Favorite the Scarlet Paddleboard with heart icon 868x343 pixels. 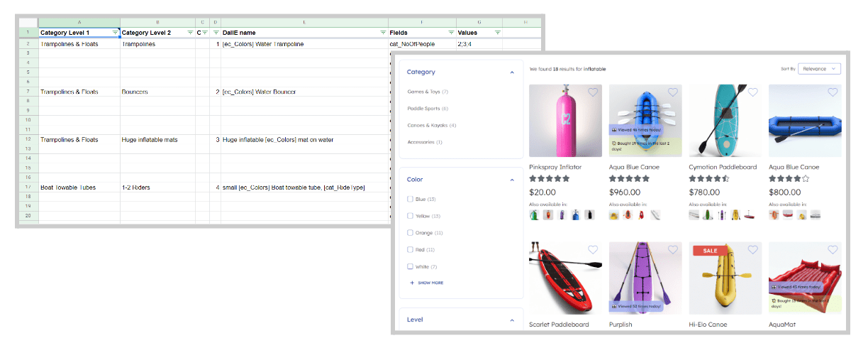(593, 250)
